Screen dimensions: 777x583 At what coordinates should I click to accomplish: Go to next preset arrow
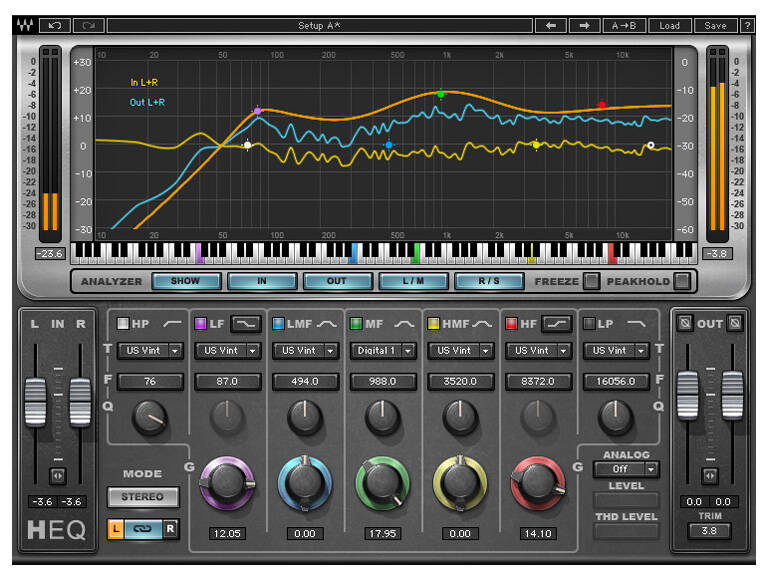point(585,25)
